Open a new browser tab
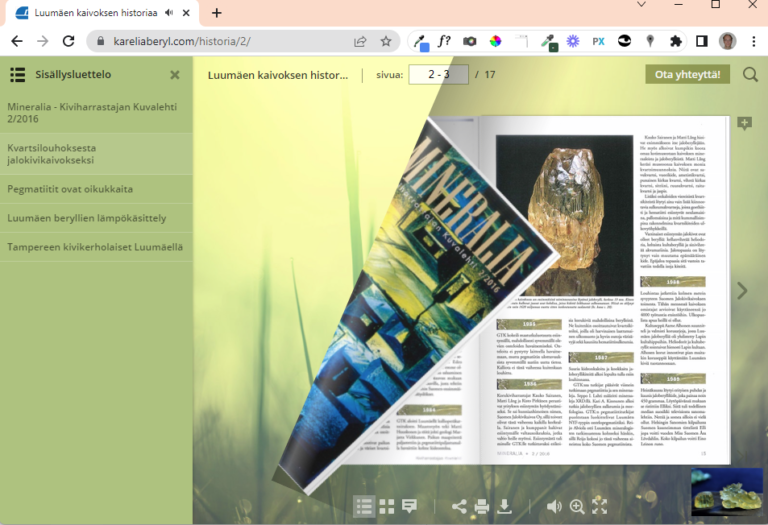 pyautogui.click(x=216, y=13)
